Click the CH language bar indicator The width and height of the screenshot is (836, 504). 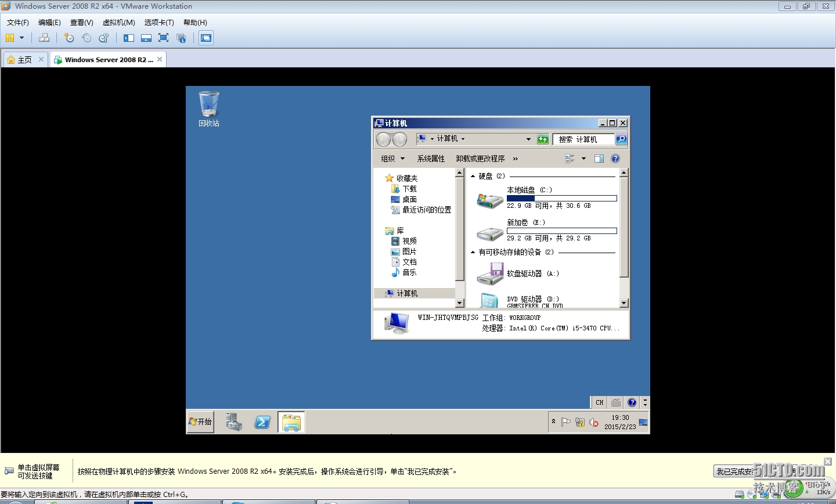[600, 402]
